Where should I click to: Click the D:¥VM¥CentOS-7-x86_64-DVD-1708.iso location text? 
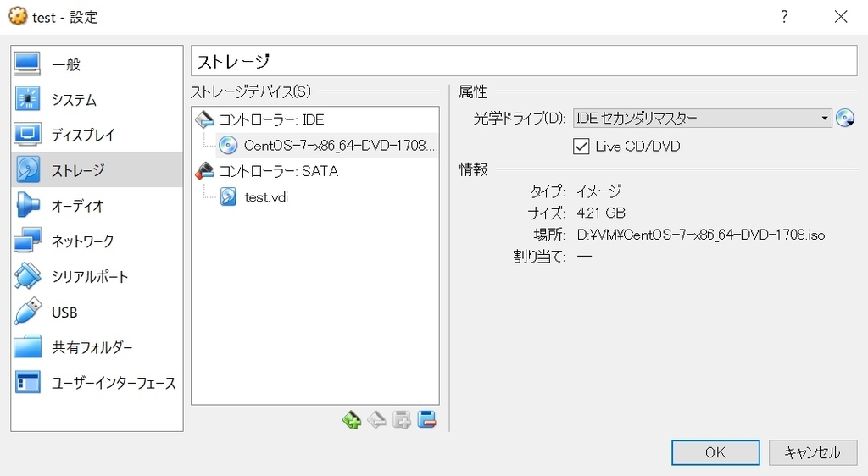701,235
